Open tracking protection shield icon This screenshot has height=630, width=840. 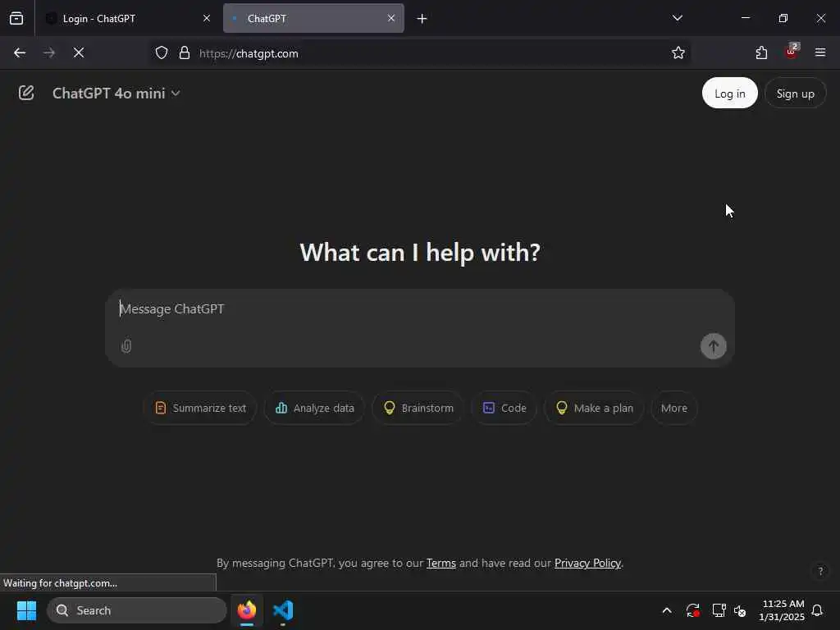tap(162, 53)
